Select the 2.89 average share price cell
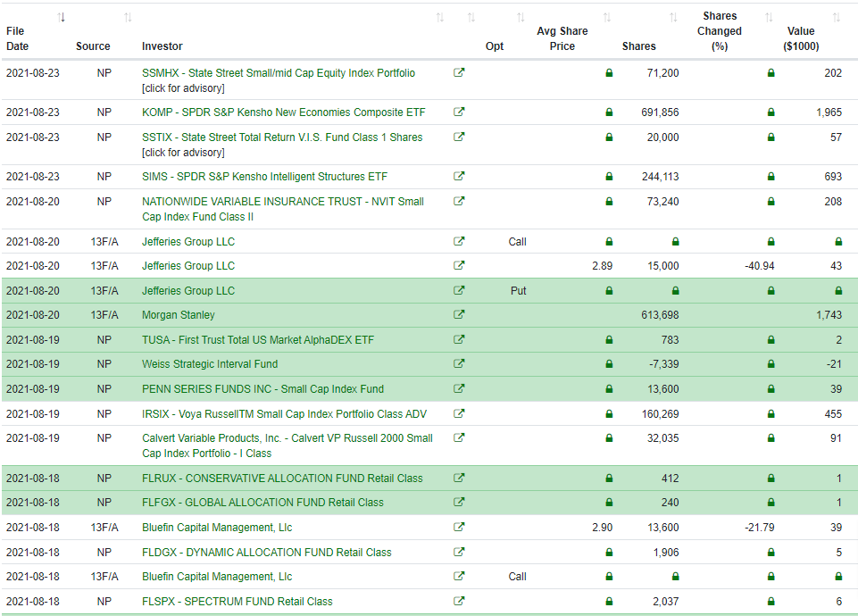Viewport: 858px width, 616px height. pos(602,266)
